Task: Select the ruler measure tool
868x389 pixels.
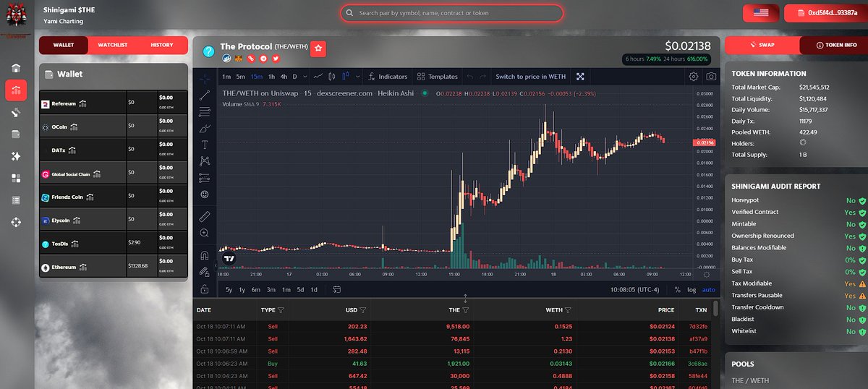Action: tap(205, 215)
